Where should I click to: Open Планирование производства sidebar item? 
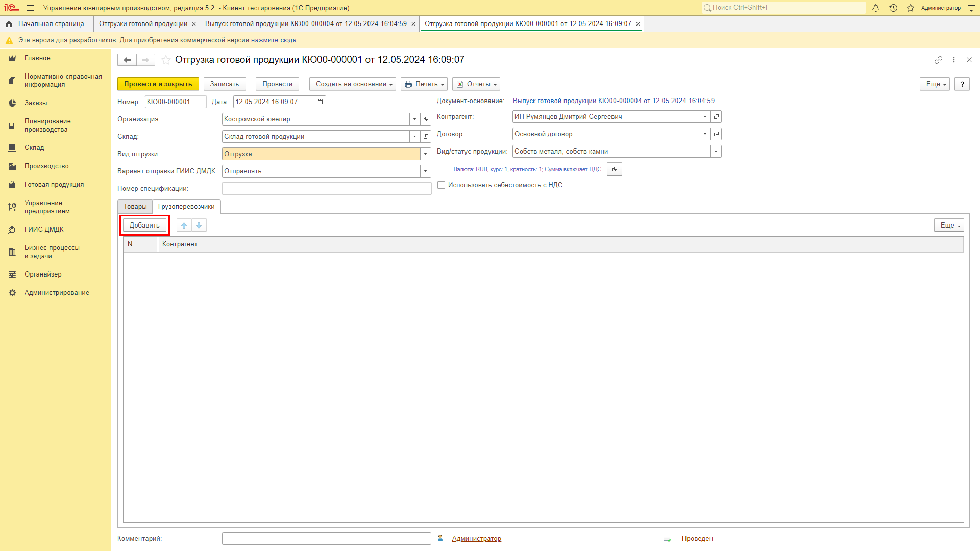pos(47,126)
